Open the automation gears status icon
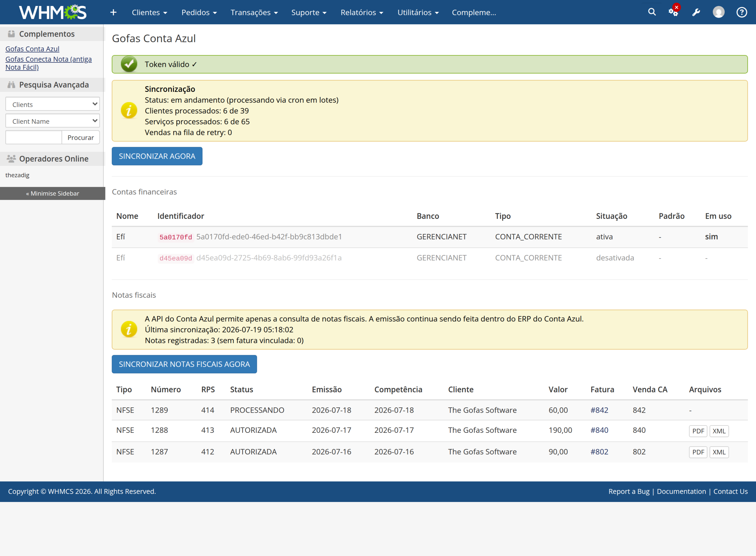Screen dimensions: 756x556 pos(673,12)
